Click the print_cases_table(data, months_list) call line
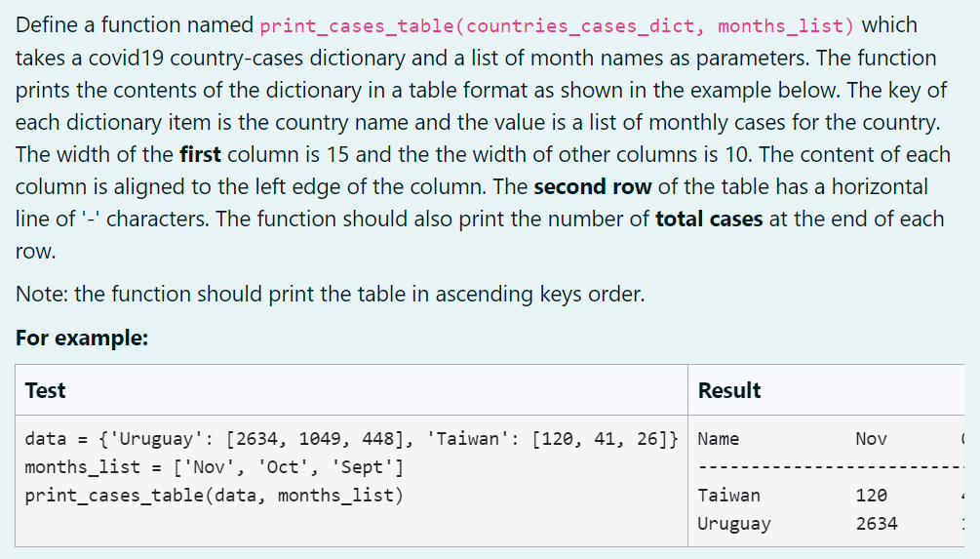980x559 pixels. 215,496
